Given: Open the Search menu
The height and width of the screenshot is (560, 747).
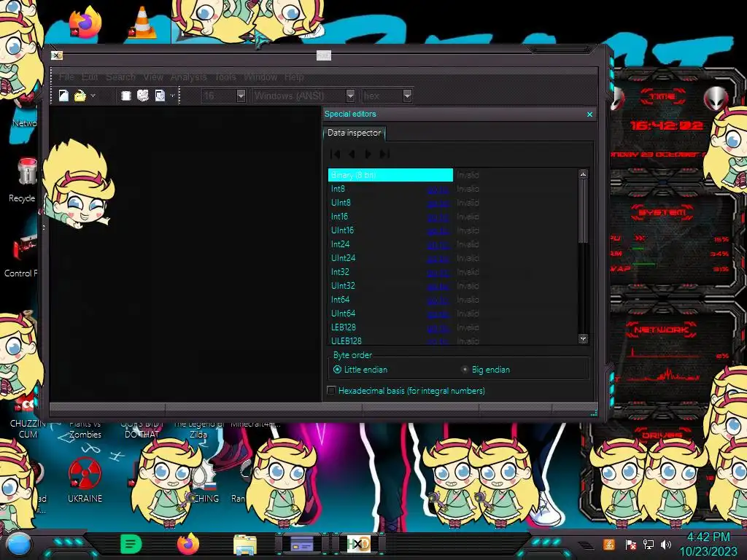Looking at the screenshot, I should point(120,77).
